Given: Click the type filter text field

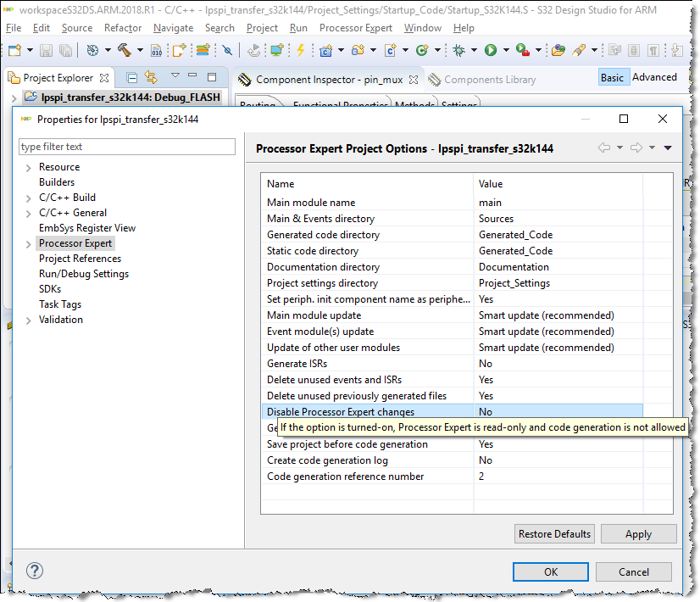Looking at the screenshot, I should coord(126,147).
